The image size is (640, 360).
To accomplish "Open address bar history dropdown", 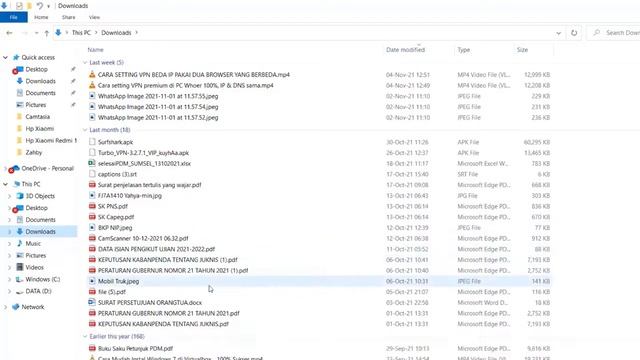I will 558,33.
